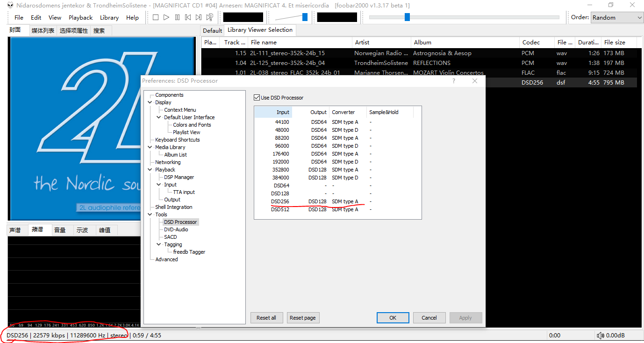Open the Playback menu
644x343 pixels.
tap(80, 17)
